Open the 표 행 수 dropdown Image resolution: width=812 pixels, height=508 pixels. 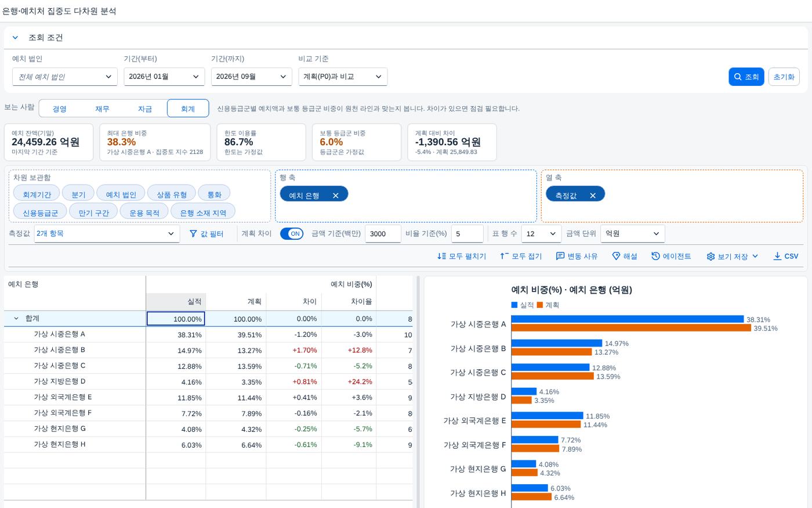541,233
